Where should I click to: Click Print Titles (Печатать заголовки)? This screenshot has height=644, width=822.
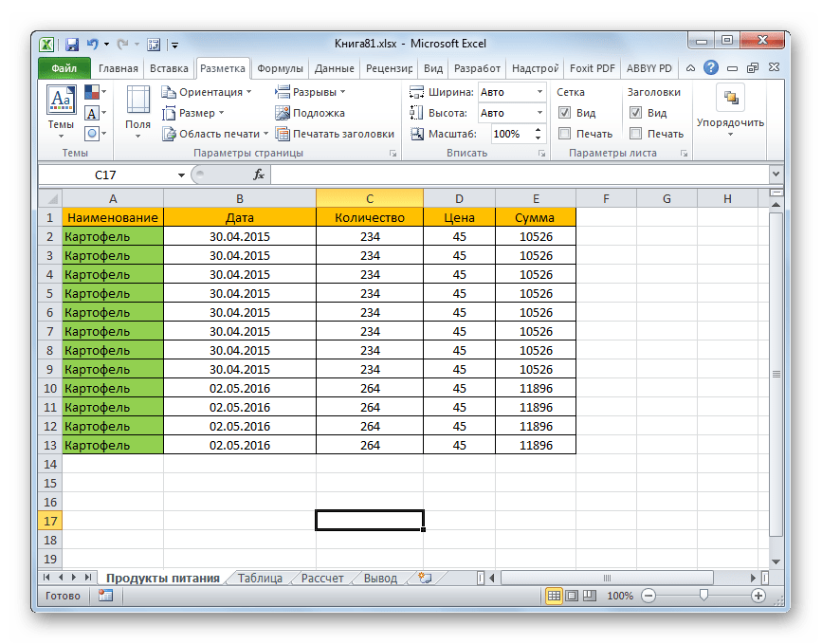click(x=336, y=134)
